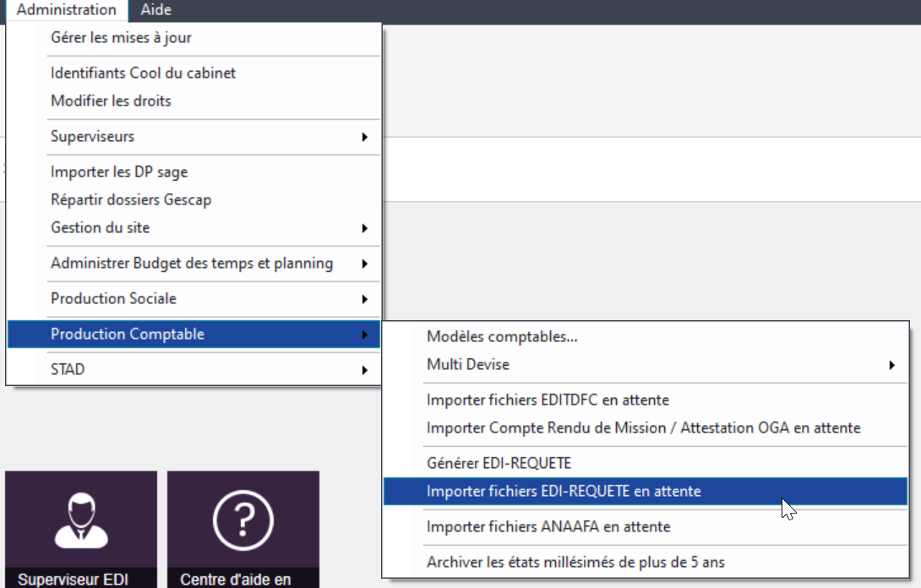
Task: Expand the STAD submenu
Action: (193, 369)
